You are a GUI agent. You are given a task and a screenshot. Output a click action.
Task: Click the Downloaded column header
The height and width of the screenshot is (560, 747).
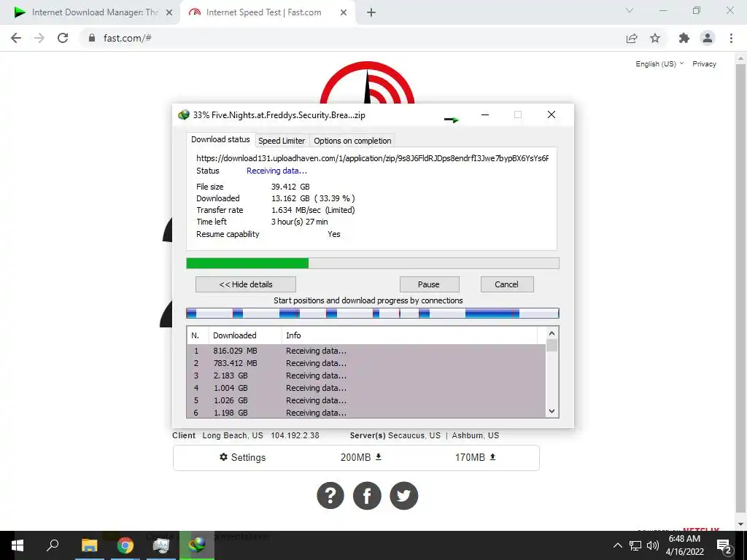[245, 335]
